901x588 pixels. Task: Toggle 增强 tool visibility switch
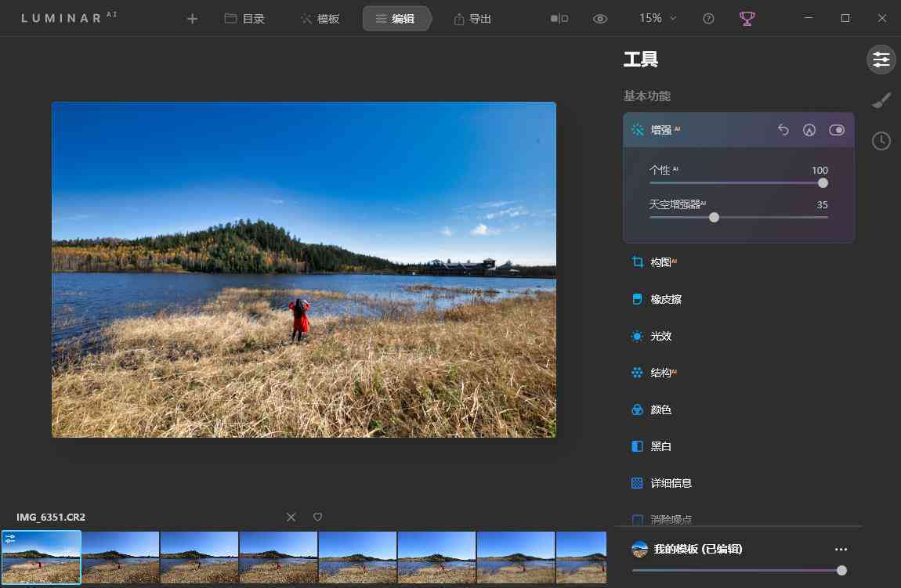[x=837, y=130]
